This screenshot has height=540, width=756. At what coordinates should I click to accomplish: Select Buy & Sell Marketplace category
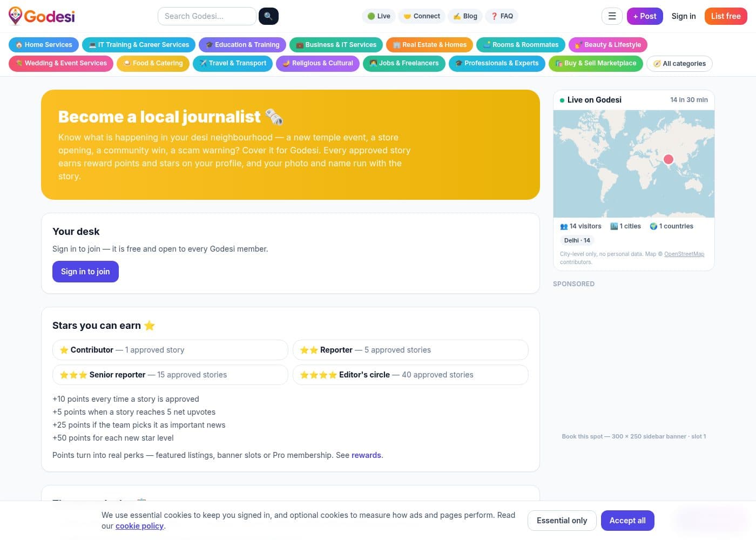pyautogui.click(x=596, y=63)
